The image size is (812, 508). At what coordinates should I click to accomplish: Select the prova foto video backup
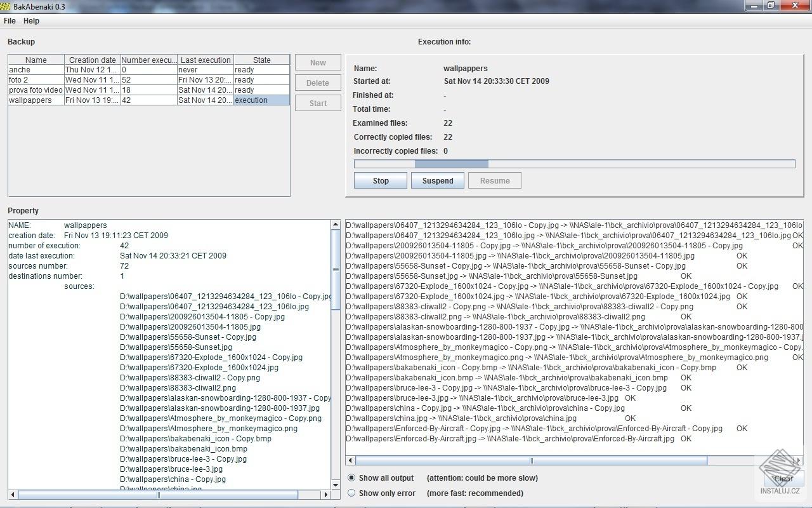(149, 90)
